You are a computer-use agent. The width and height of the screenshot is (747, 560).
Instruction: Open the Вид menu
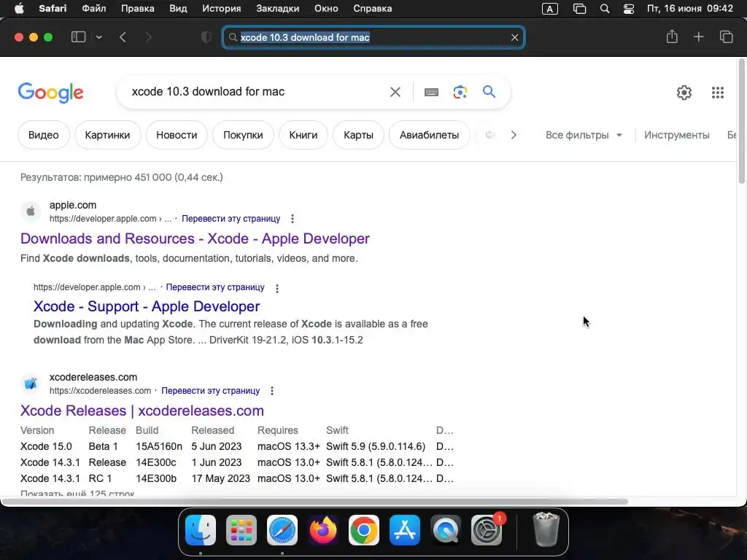(x=178, y=9)
